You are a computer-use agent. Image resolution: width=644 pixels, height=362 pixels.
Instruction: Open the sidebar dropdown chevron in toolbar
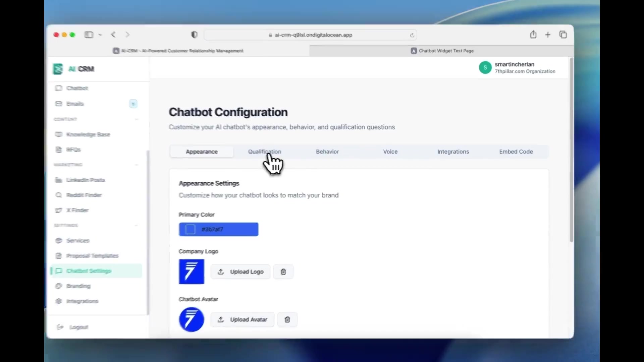tap(100, 35)
